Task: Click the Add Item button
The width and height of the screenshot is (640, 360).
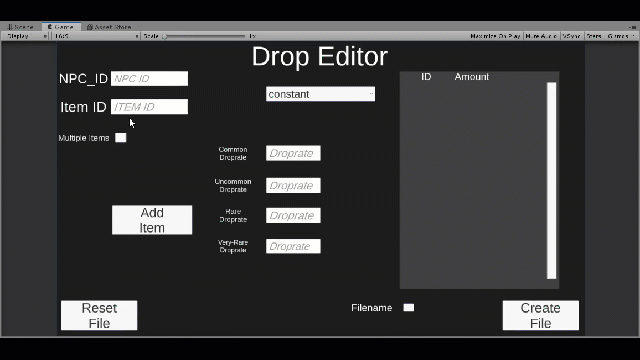Action: 152,220
